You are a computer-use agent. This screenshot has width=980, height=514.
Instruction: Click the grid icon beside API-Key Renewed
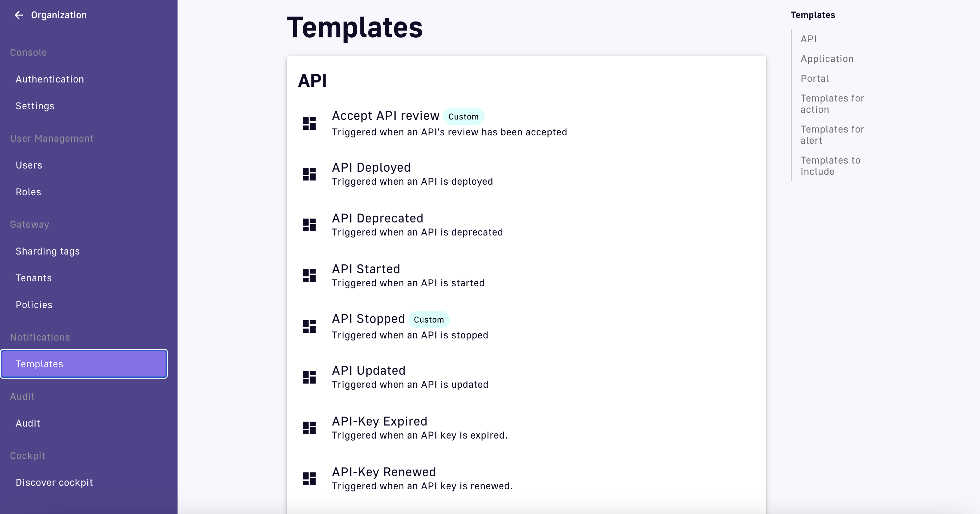click(x=309, y=479)
